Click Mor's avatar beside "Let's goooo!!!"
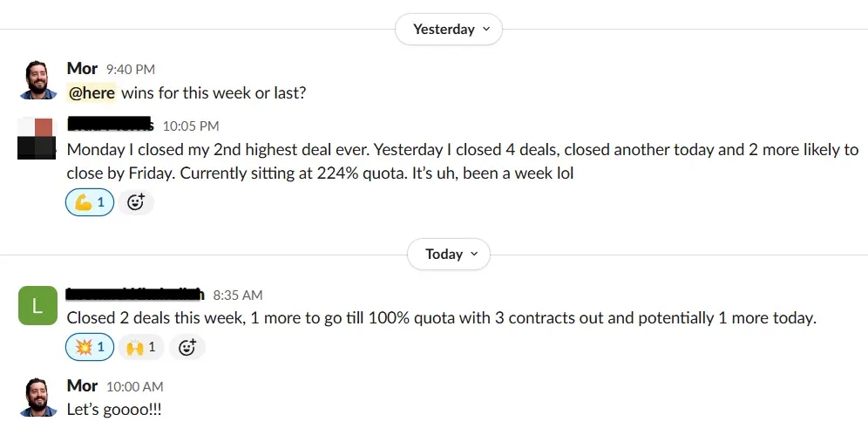 coord(37,398)
